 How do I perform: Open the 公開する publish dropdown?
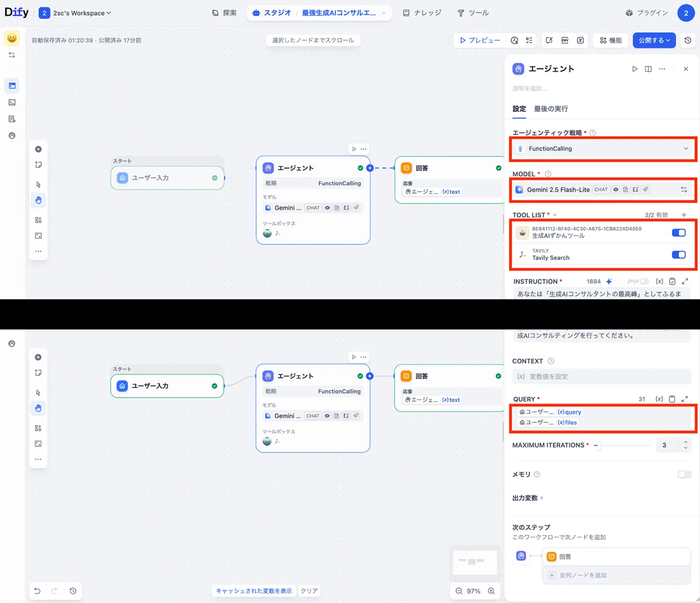click(x=654, y=40)
